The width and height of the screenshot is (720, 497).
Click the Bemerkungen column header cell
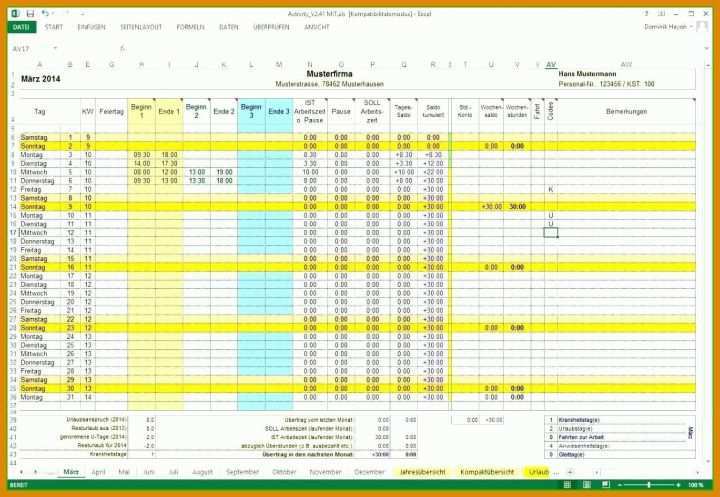pos(626,112)
